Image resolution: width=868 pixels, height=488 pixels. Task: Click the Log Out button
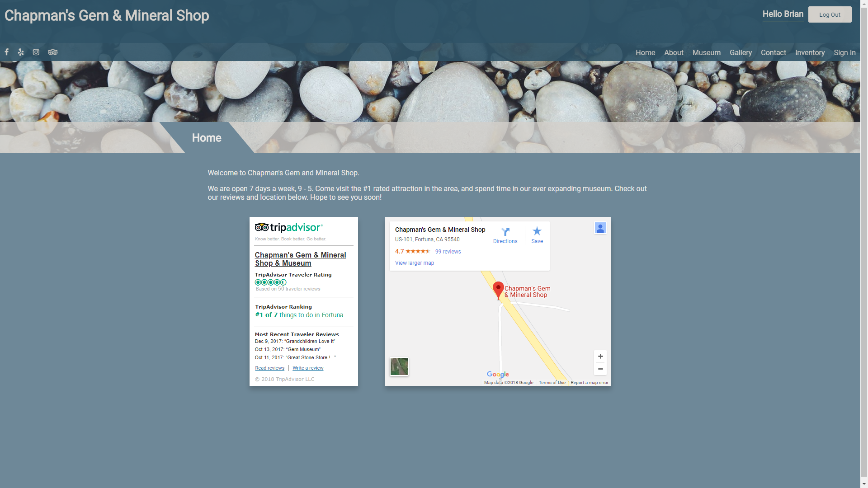[830, 14]
